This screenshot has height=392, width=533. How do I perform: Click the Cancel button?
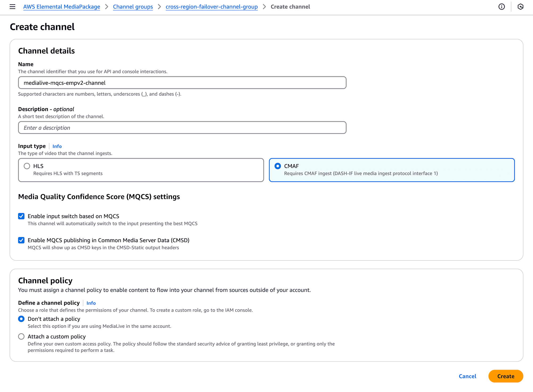pos(467,376)
